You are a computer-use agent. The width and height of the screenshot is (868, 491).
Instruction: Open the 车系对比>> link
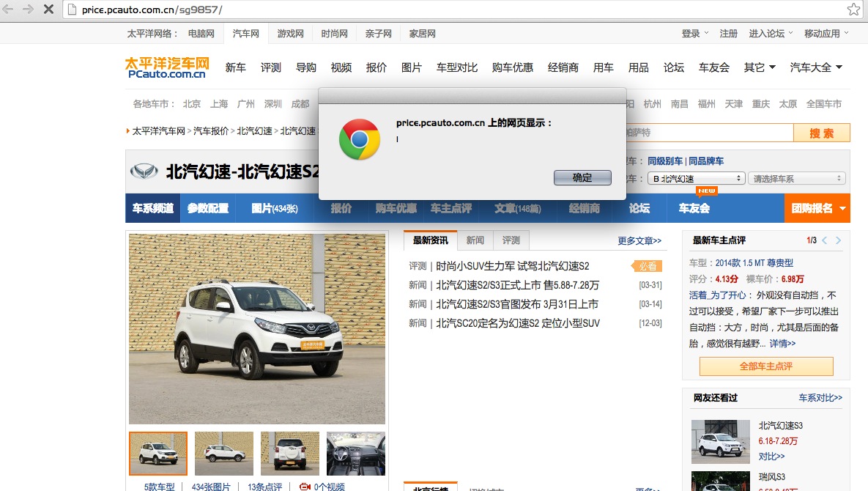point(820,398)
